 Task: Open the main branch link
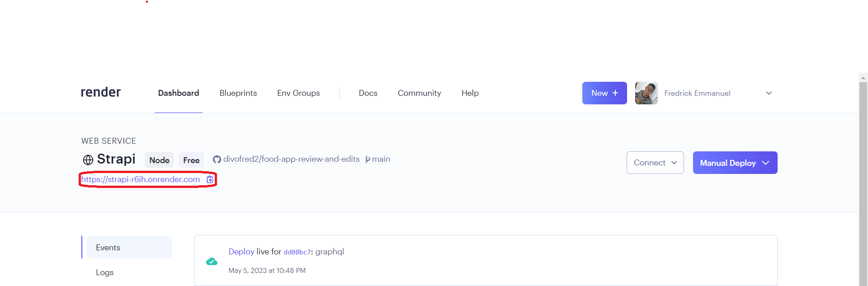tap(381, 159)
